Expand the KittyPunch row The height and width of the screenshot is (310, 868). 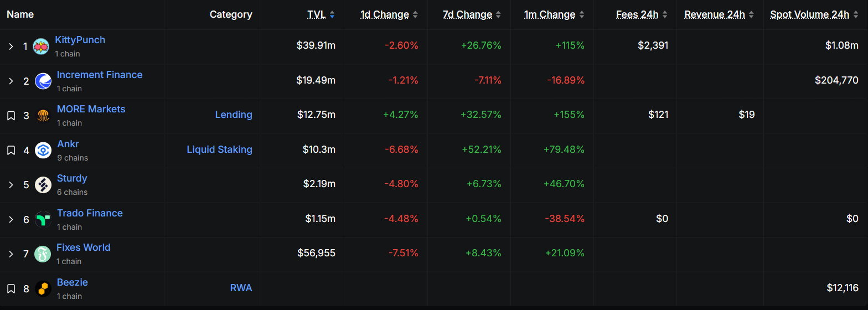pos(11,47)
